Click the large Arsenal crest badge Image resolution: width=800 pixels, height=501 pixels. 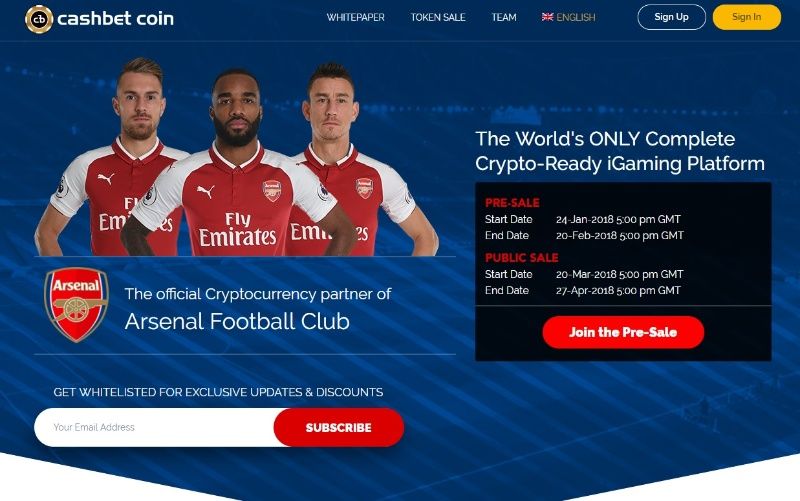(x=76, y=305)
